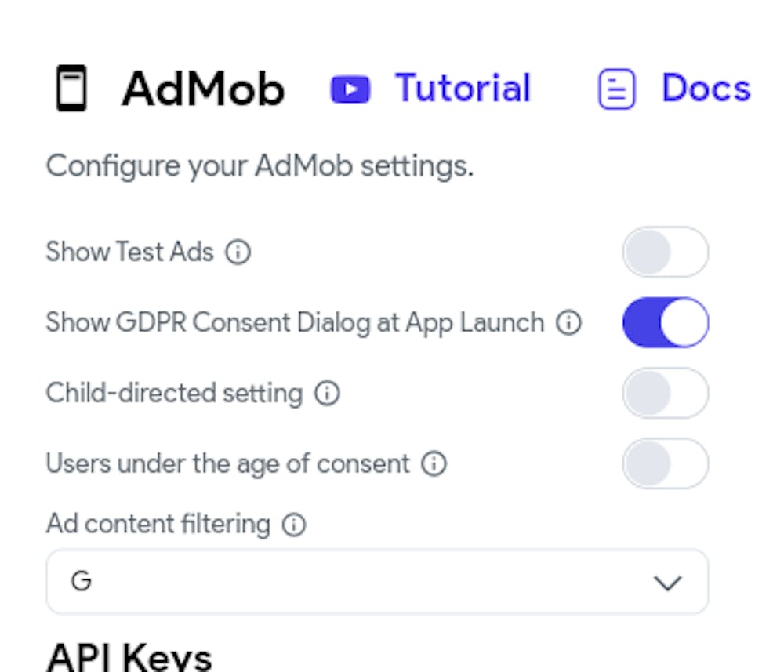Click the chevron arrow of the content filter dropdown
This screenshot has height=672, width=784.
click(x=667, y=583)
